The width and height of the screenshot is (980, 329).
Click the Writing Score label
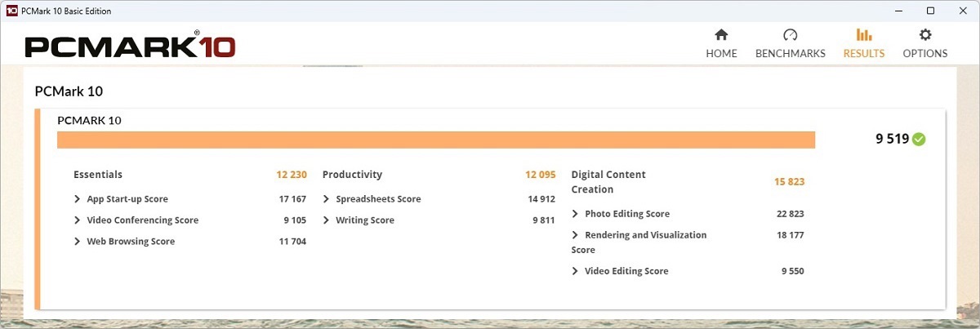click(x=365, y=220)
